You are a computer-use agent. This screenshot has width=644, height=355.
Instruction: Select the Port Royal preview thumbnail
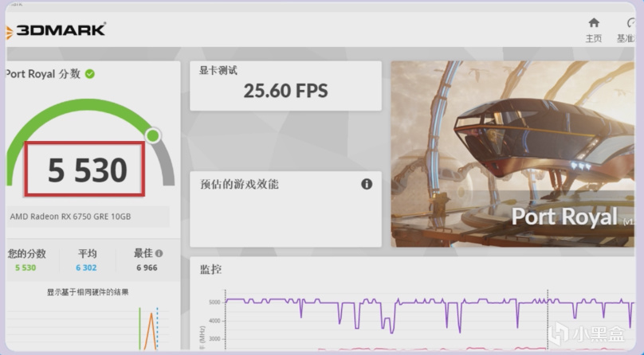point(512,154)
